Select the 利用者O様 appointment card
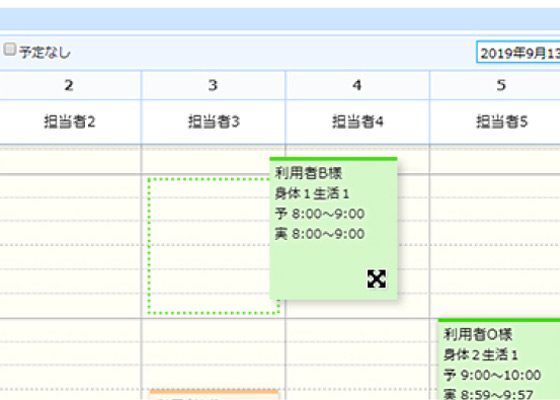The image size is (560, 400). pyautogui.click(x=499, y=359)
